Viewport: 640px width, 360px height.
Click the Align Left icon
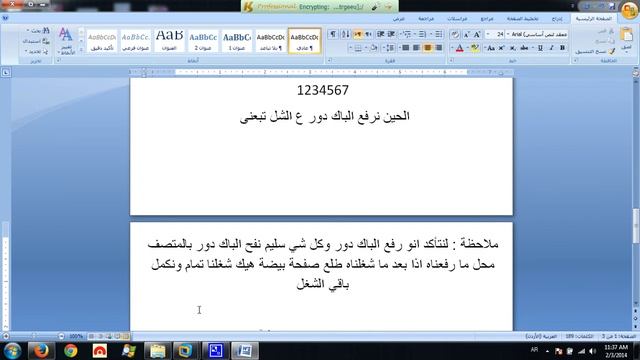(416, 48)
